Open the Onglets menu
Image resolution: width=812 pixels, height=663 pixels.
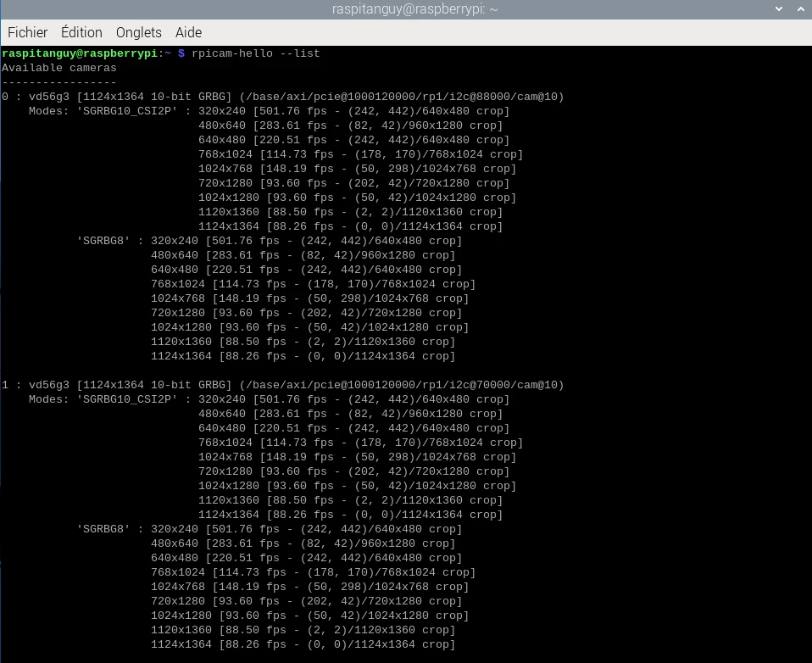(x=139, y=32)
